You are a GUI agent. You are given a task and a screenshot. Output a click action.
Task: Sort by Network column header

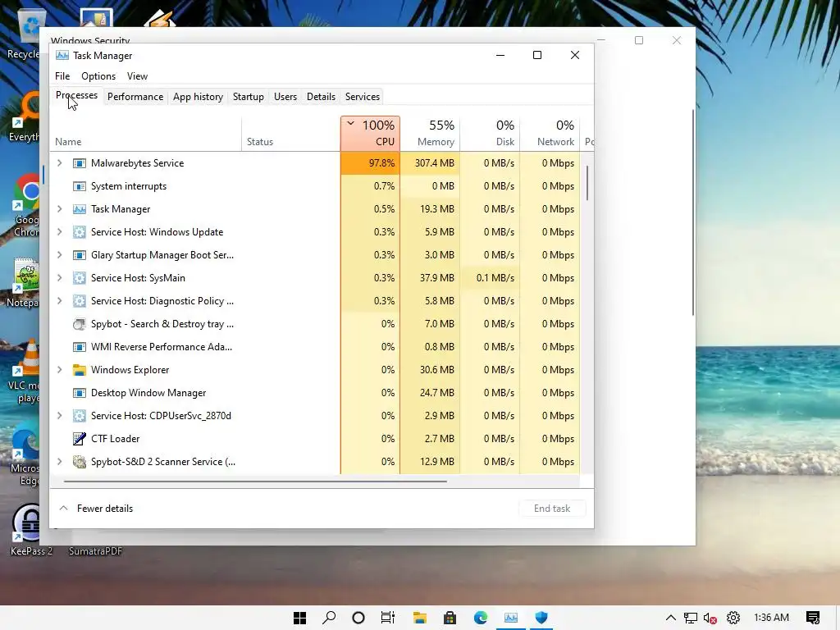pyautogui.click(x=550, y=134)
